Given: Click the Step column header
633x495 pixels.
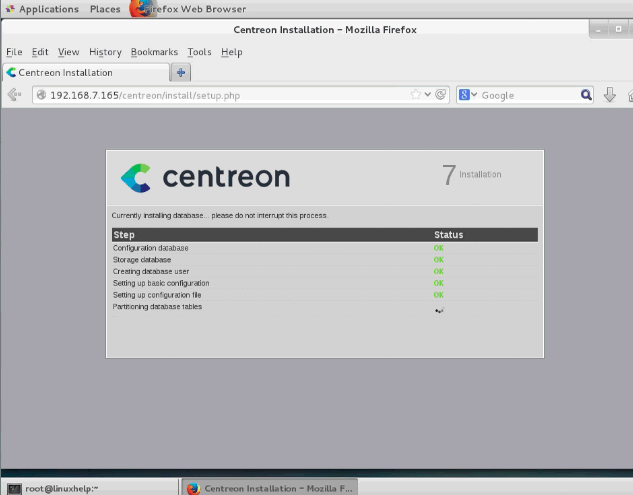Looking at the screenshot, I should pyautogui.click(x=124, y=235).
